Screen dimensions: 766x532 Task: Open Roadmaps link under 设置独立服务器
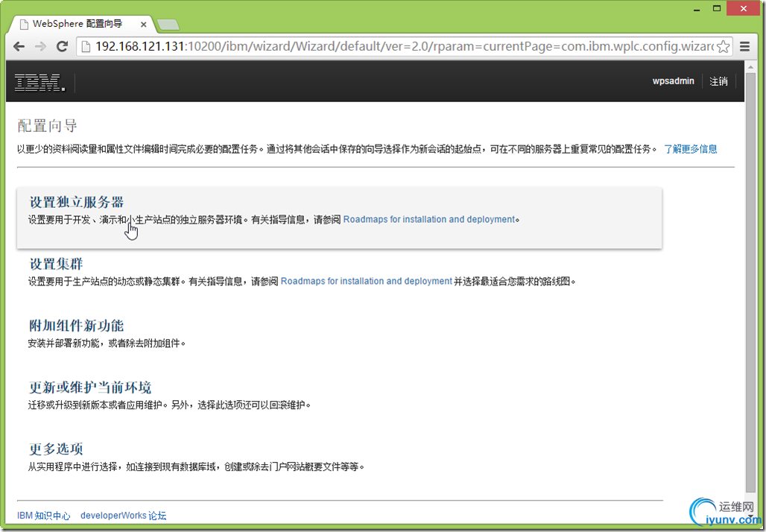pos(429,219)
